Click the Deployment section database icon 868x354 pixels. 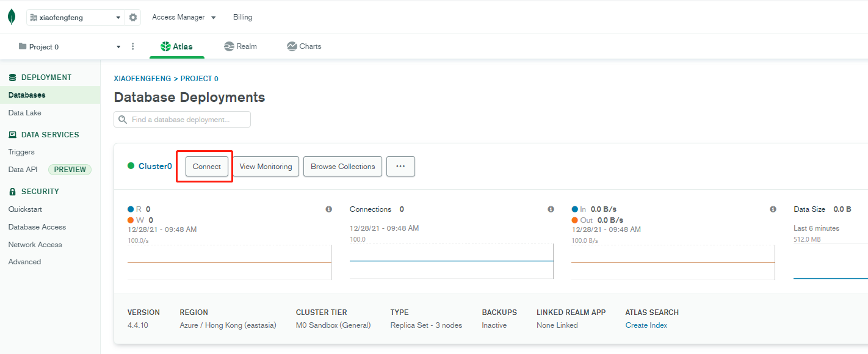[13, 78]
